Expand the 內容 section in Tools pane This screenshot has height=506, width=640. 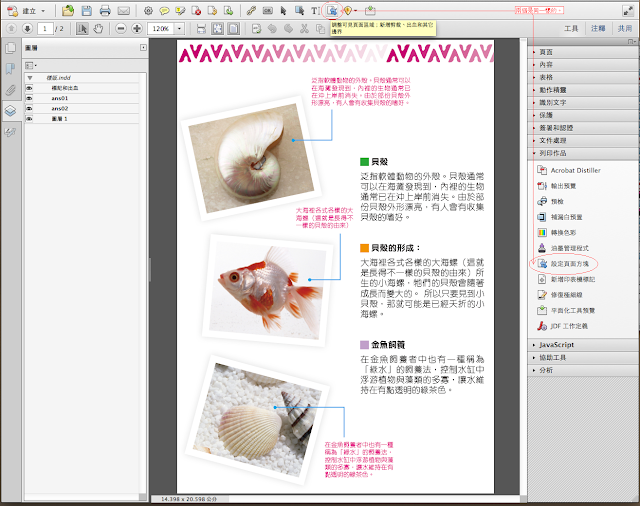pyautogui.click(x=584, y=64)
